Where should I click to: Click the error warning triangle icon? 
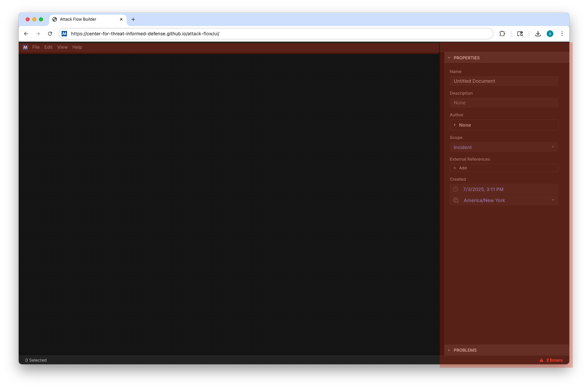click(541, 360)
